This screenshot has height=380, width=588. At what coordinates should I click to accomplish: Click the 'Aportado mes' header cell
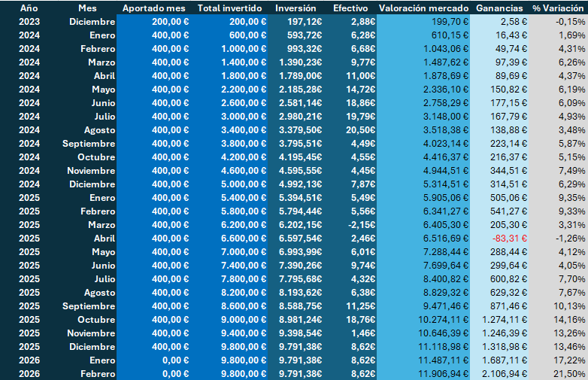[x=153, y=8]
